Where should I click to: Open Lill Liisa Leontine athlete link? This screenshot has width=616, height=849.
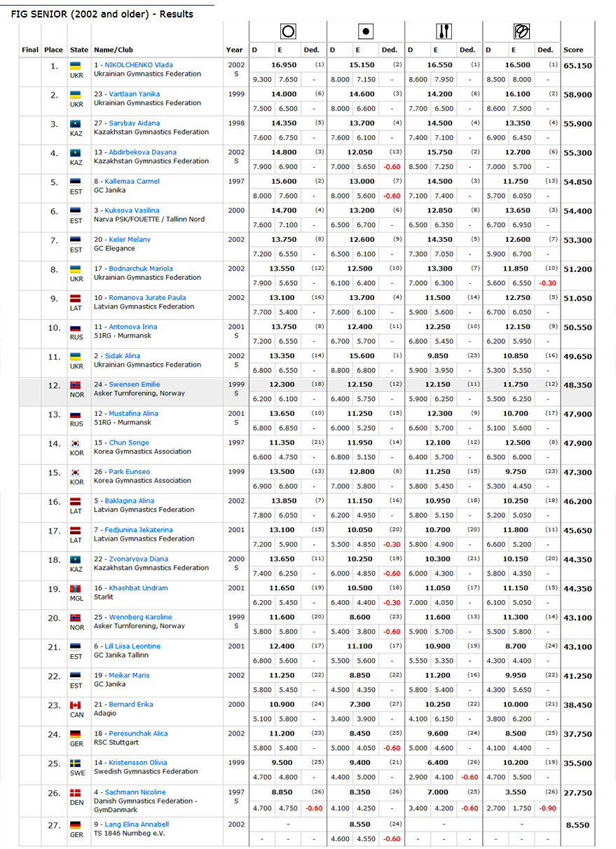(134, 646)
